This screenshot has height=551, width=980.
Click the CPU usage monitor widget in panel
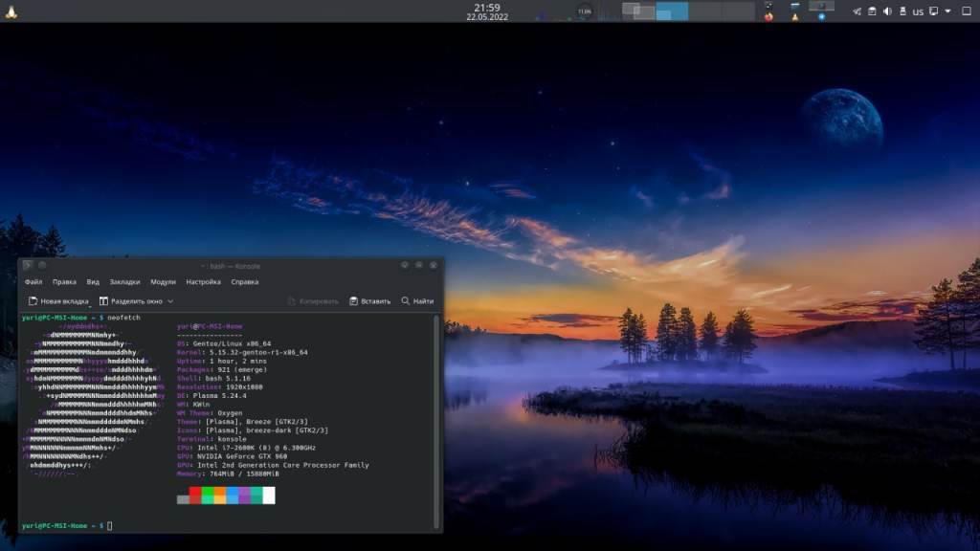point(584,11)
